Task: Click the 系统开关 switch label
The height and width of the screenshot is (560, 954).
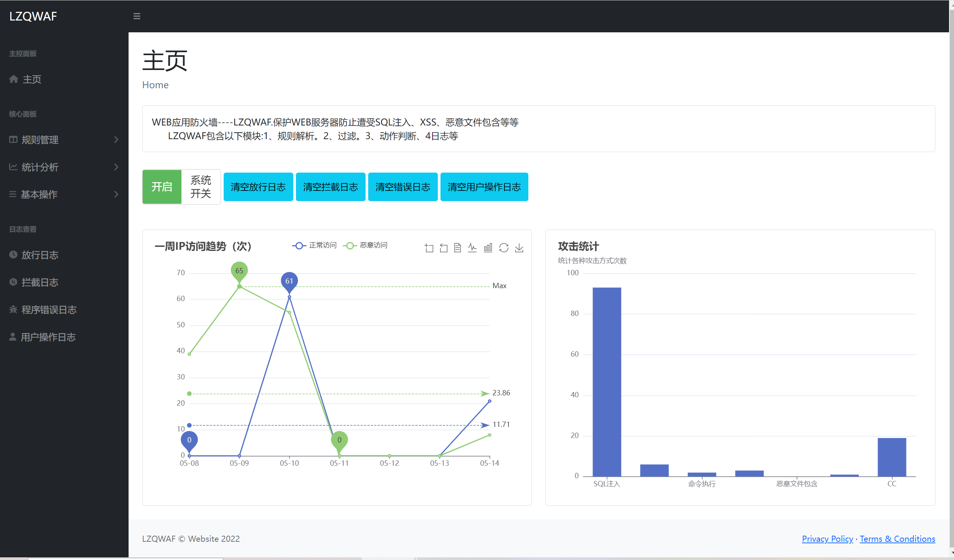Action: [x=201, y=187]
